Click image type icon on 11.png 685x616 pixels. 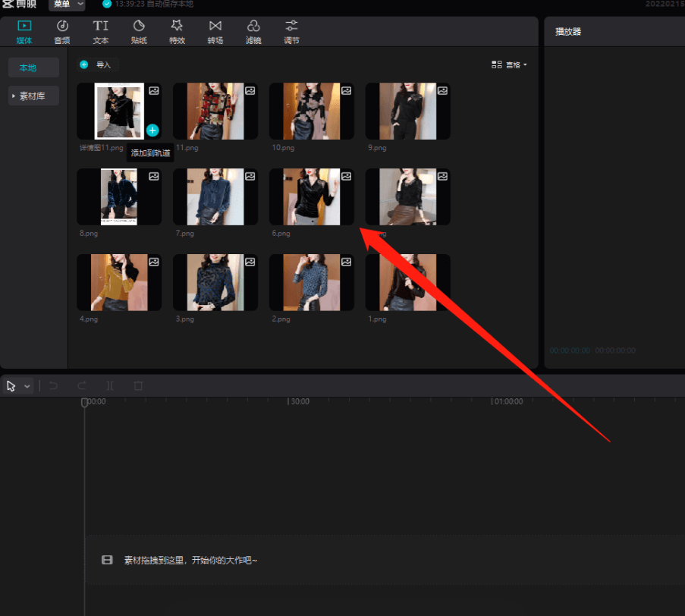point(250,90)
